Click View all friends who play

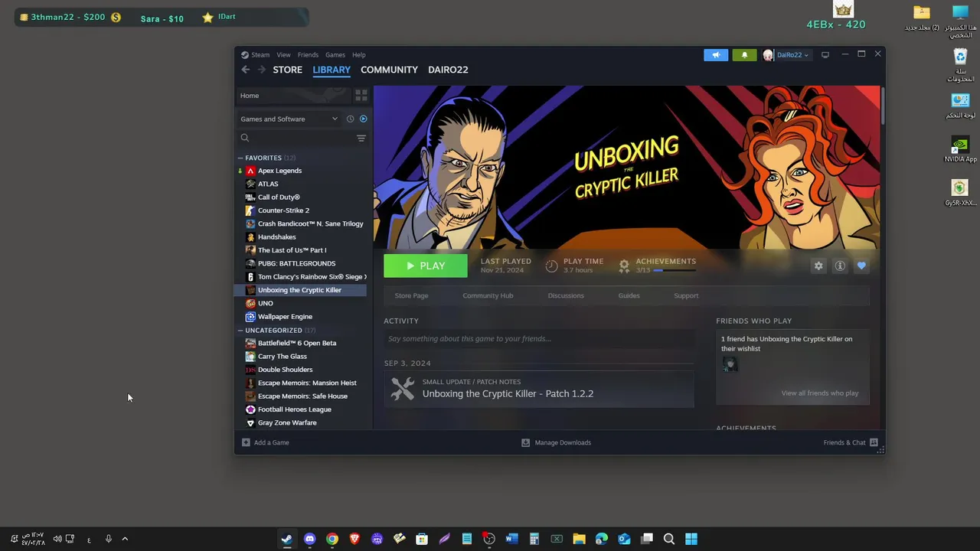click(x=820, y=393)
